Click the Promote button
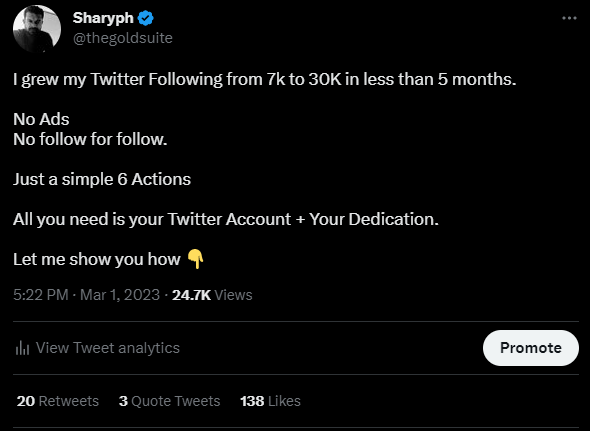 coord(531,348)
